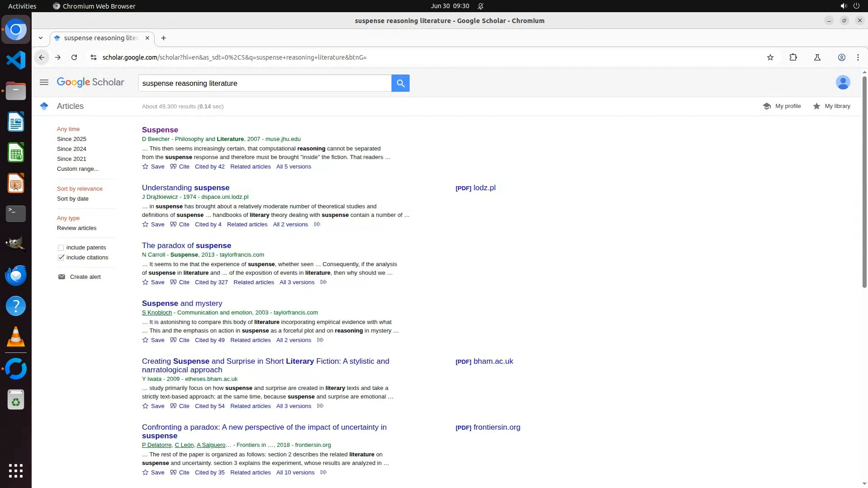Click the Create alert envelope icon
This screenshot has height=488, width=868.
tap(61, 277)
